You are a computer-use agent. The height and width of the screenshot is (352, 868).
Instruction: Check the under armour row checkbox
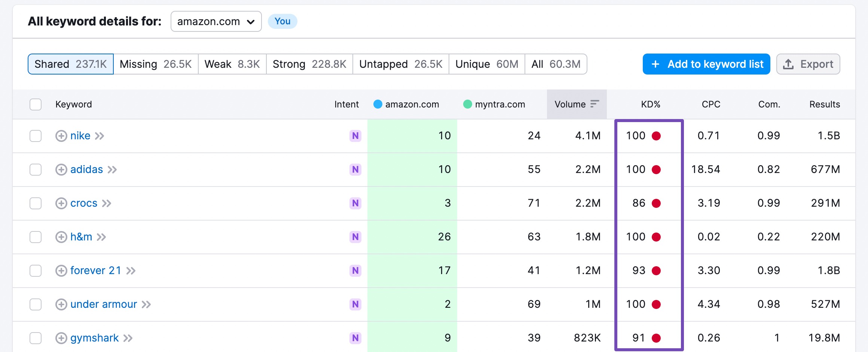[36, 304]
